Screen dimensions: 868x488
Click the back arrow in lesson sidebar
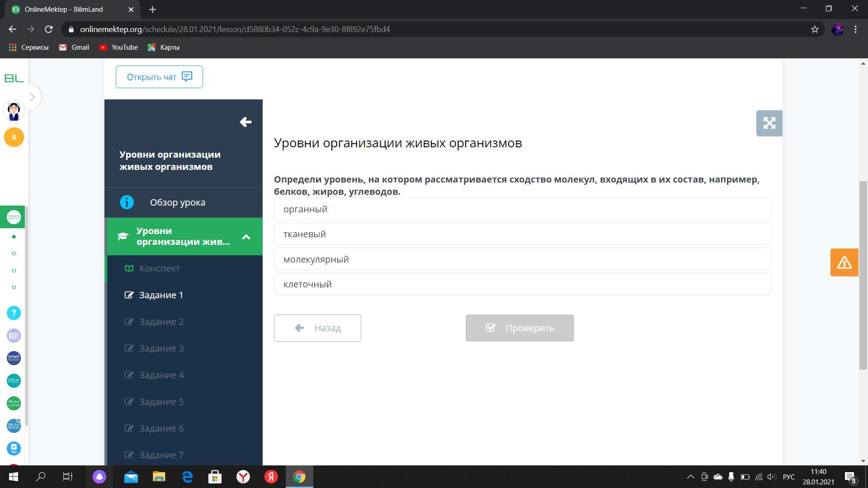(x=245, y=122)
